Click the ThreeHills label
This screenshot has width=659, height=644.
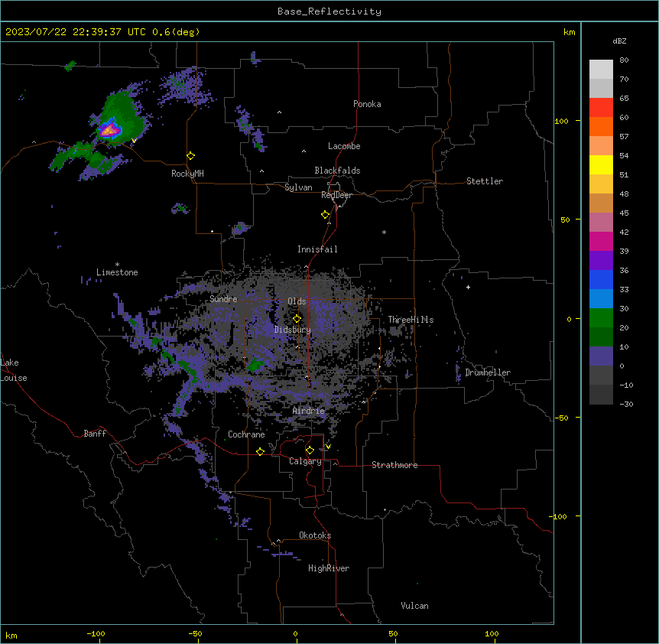click(x=411, y=320)
